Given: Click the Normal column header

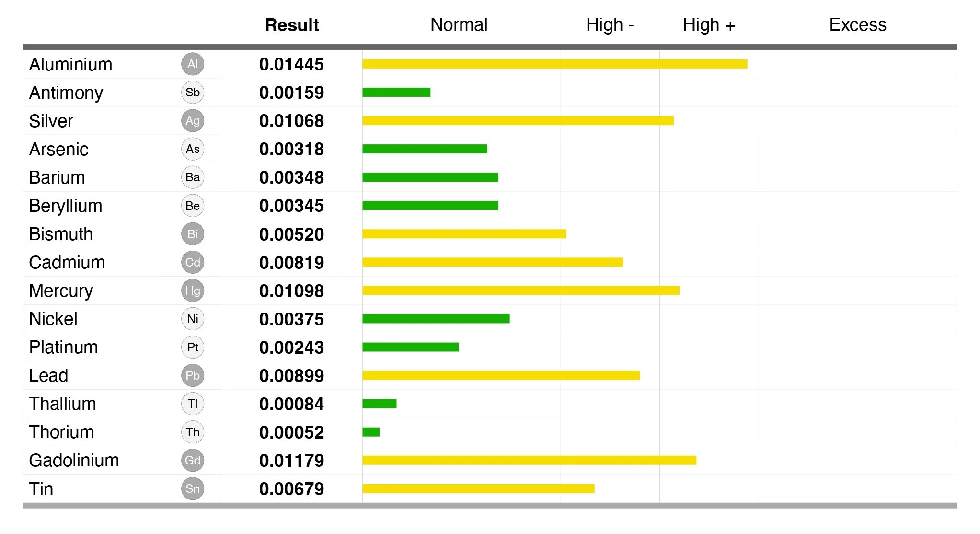Looking at the screenshot, I should click(459, 25).
